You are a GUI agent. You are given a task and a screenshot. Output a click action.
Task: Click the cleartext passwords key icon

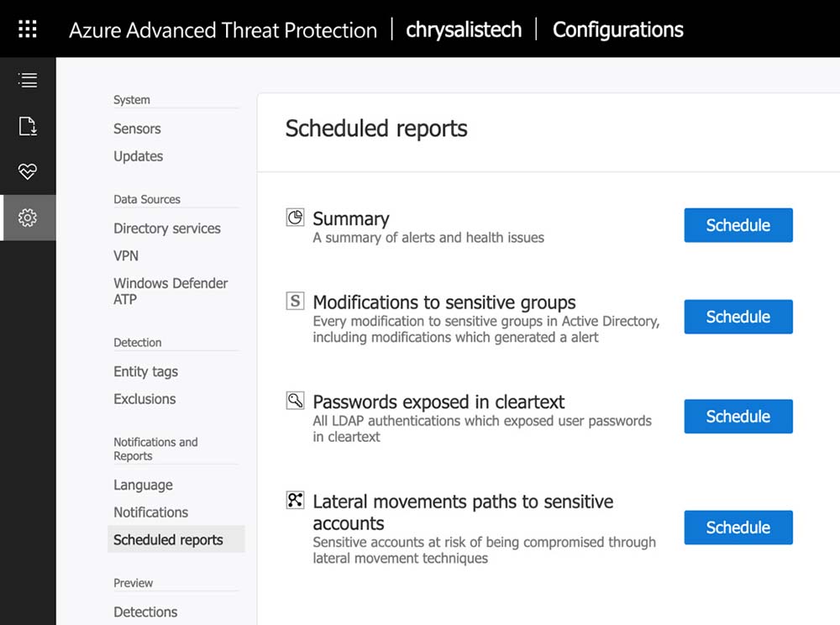tap(295, 401)
